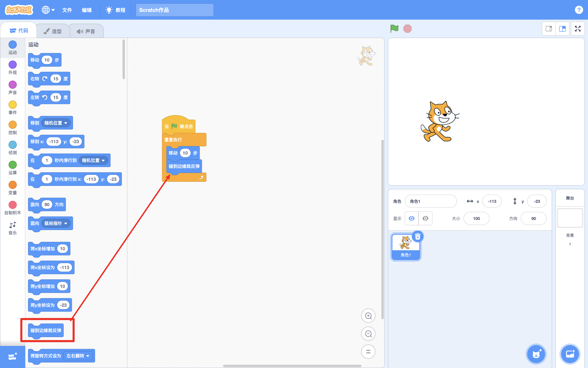Select the 代码 code tab
588x368 pixels.
(19, 30)
